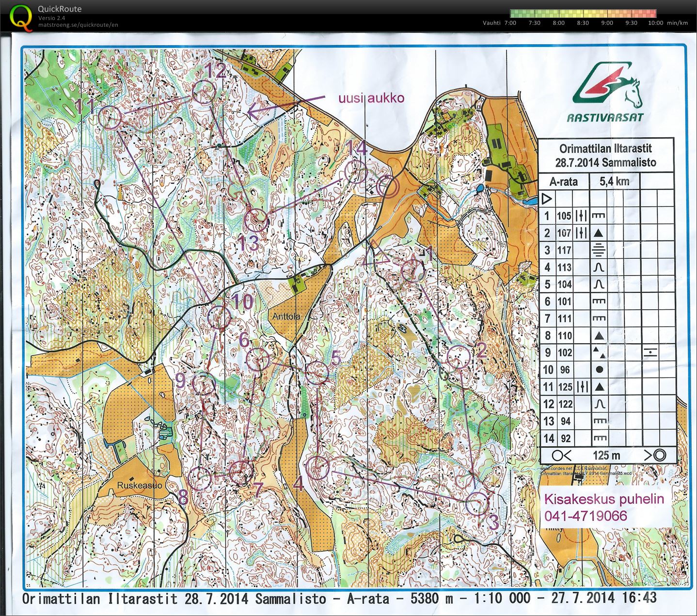697x616 pixels.
Task: Click the "Ruskeasuo" place name on map
Action: 140,485
